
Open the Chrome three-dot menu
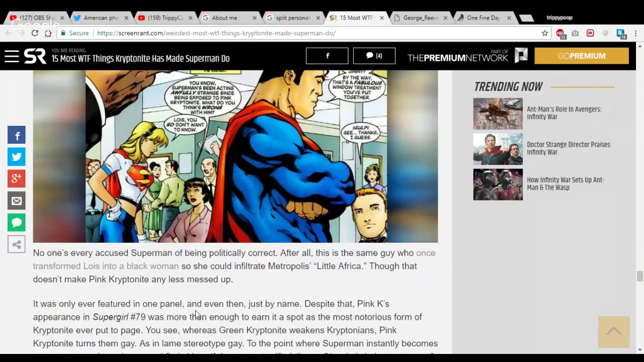[636, 33]
